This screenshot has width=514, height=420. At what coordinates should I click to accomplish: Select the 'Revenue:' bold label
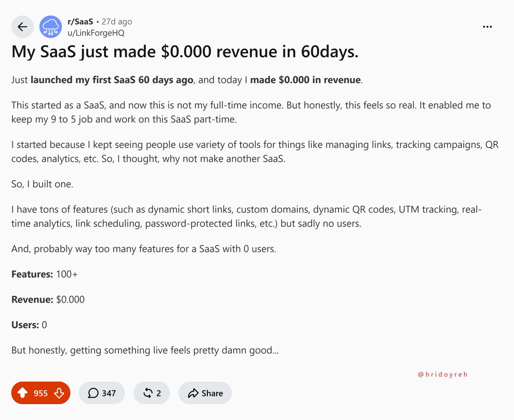point(33,300)
